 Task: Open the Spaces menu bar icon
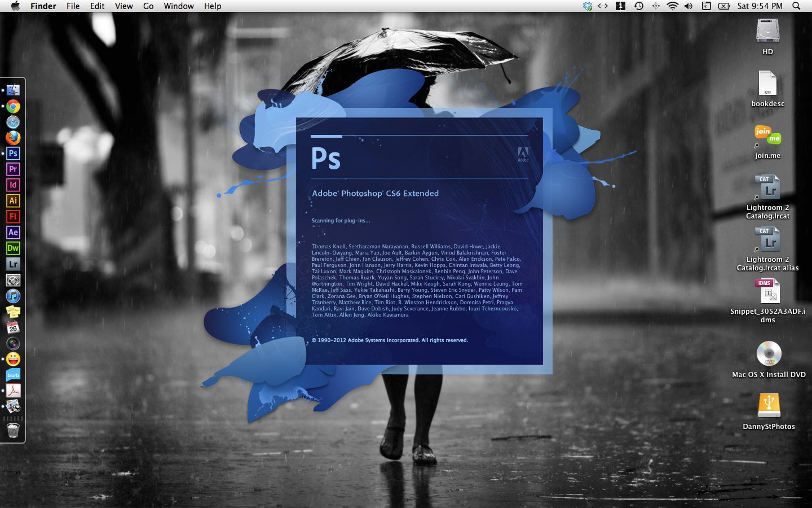[620, 6]
